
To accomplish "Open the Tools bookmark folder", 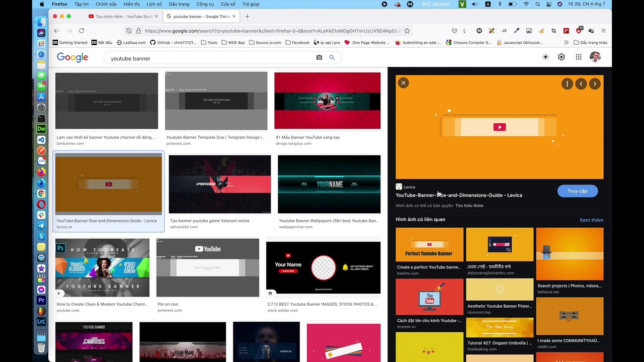I will point(209,43).
